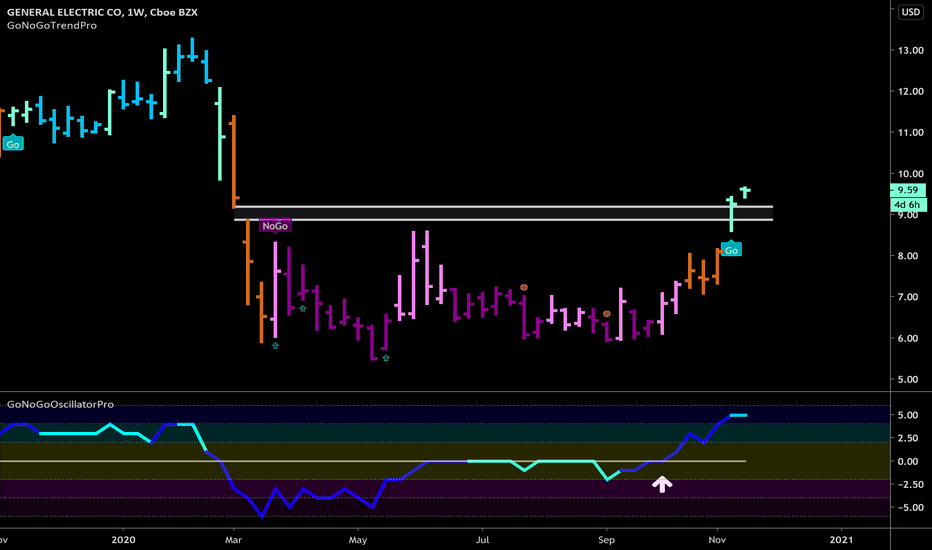This screenshot has width=932, height=550.
Task: Click the NoGo label near March
Action: [275, 226]
